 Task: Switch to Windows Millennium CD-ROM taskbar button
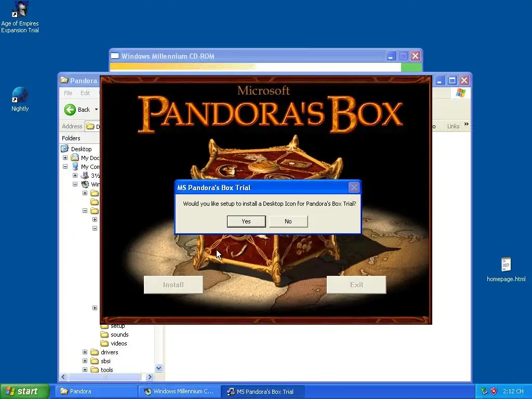point(179,391)
